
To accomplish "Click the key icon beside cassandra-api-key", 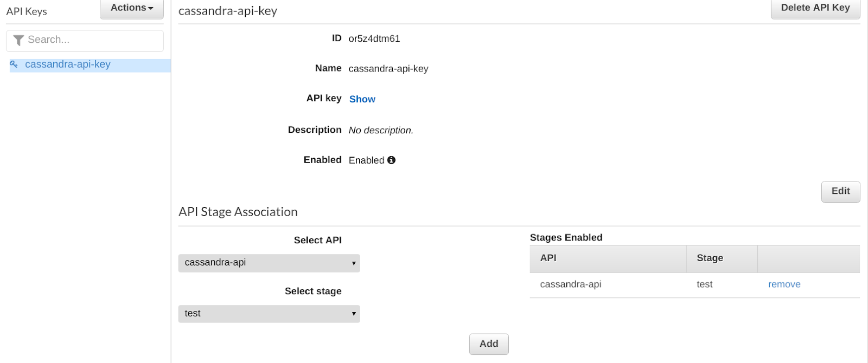I will (14, 64).
